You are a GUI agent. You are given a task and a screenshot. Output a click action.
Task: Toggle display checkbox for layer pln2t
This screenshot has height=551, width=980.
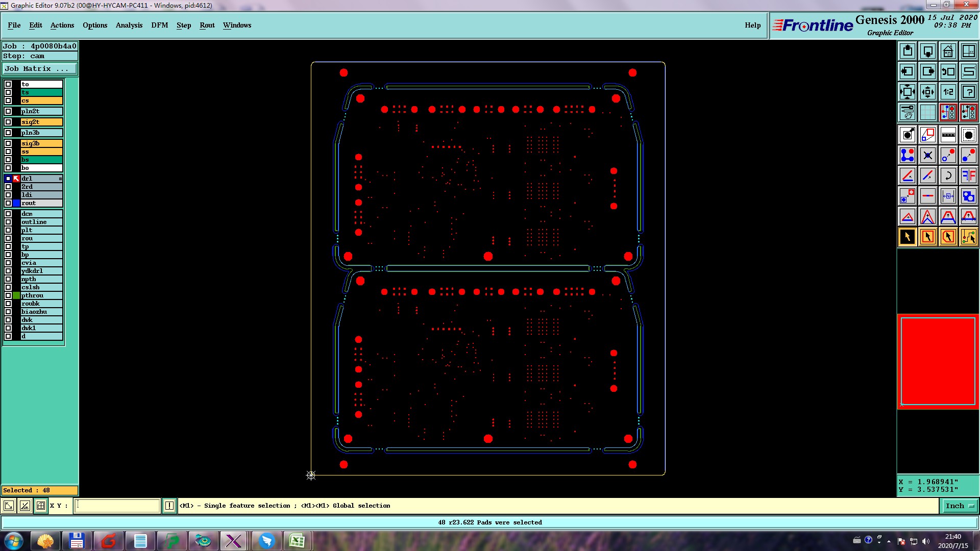[x=8, y=111]
